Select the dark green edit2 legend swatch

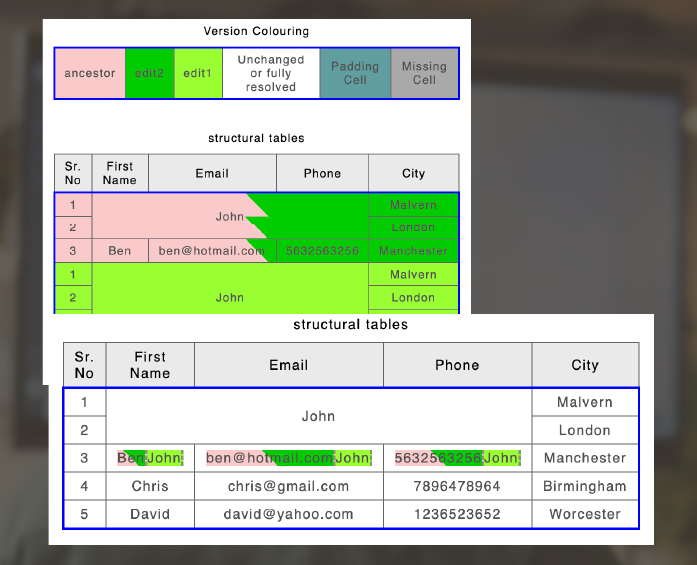click(149, 73)
